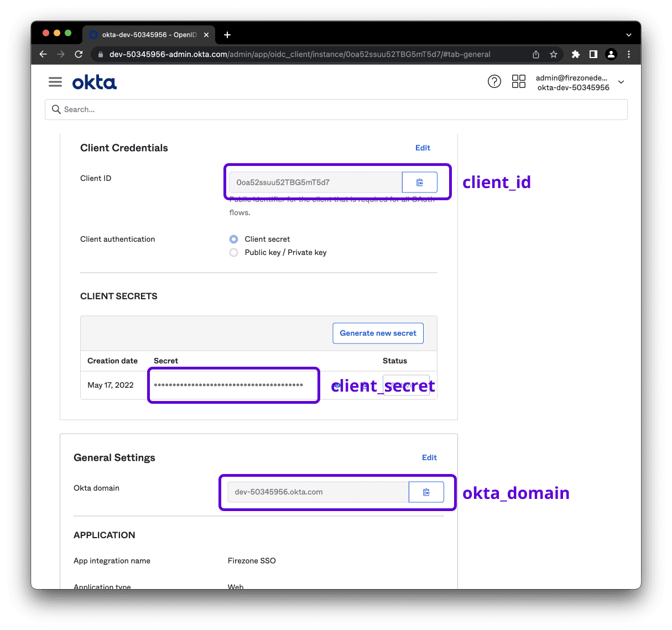Open a new browser tab
672x630 pixels.
[x=227, y=34]
